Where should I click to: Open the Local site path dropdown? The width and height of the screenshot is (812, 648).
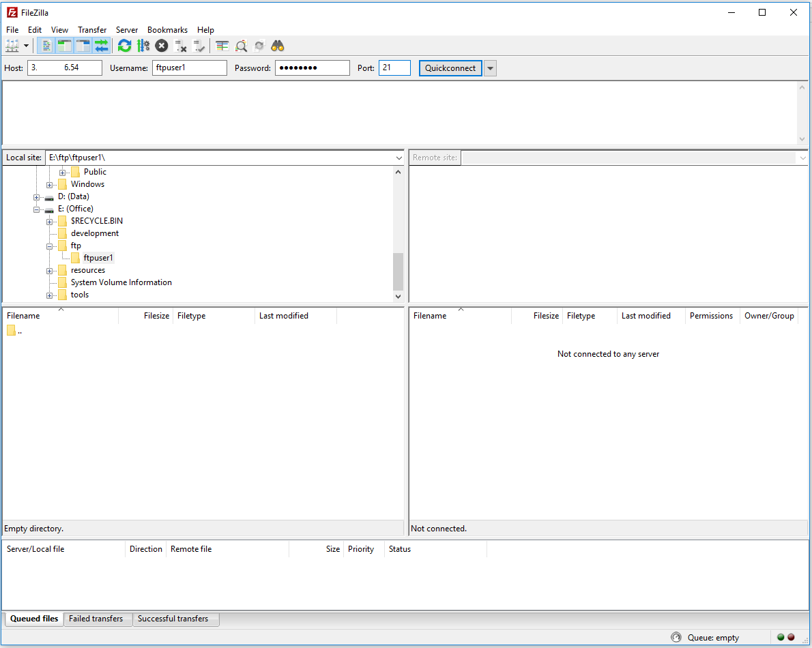(x=398, y=158)
